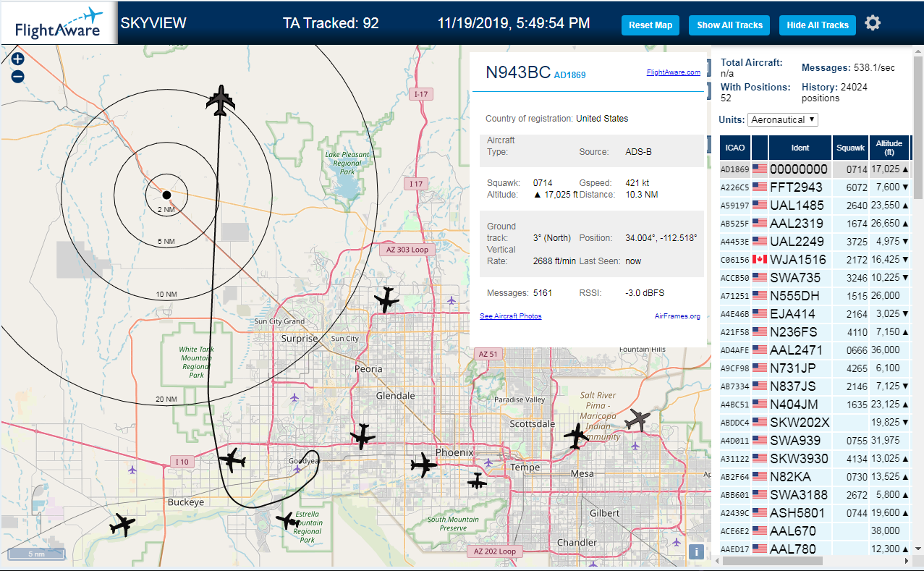Viewport: 924px width, 571px height.
Task: Open the settings gear menu
Action: (873, 23)
